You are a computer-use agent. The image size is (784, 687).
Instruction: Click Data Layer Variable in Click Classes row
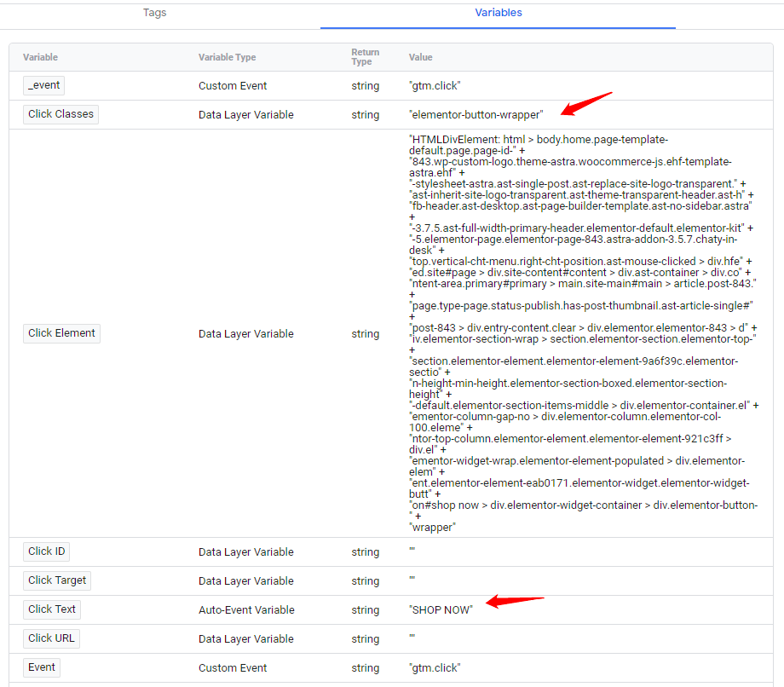(246, 115)
